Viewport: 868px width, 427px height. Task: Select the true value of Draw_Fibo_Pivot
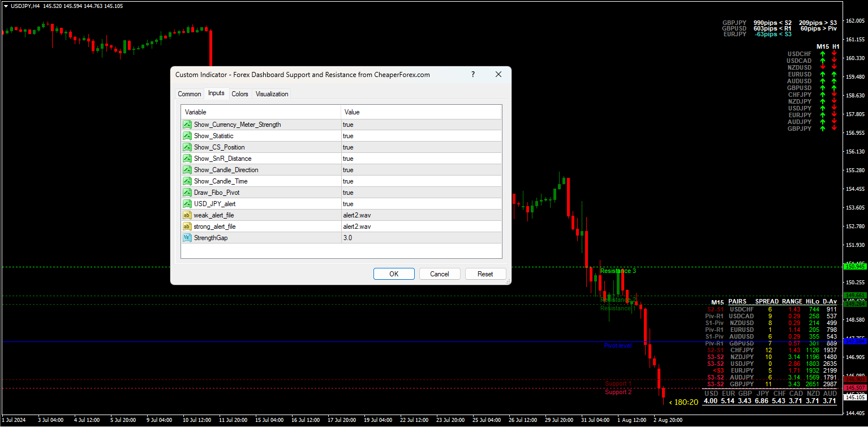point(421,193)
